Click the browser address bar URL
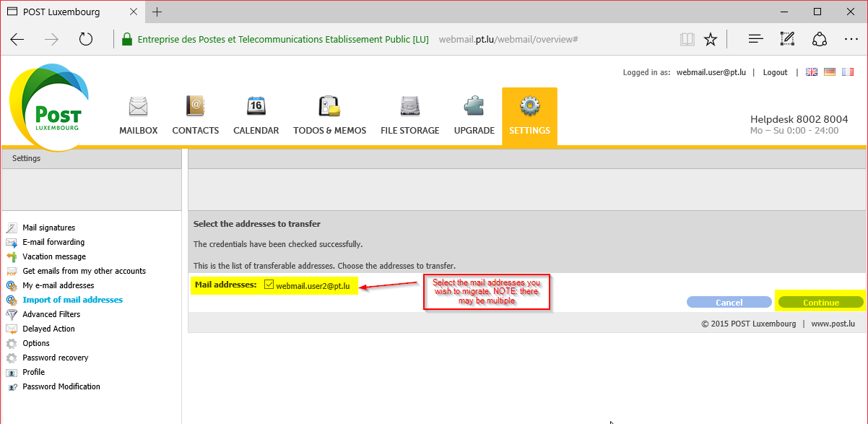Screen dimensions: 868x424 [x=508, y=39]
